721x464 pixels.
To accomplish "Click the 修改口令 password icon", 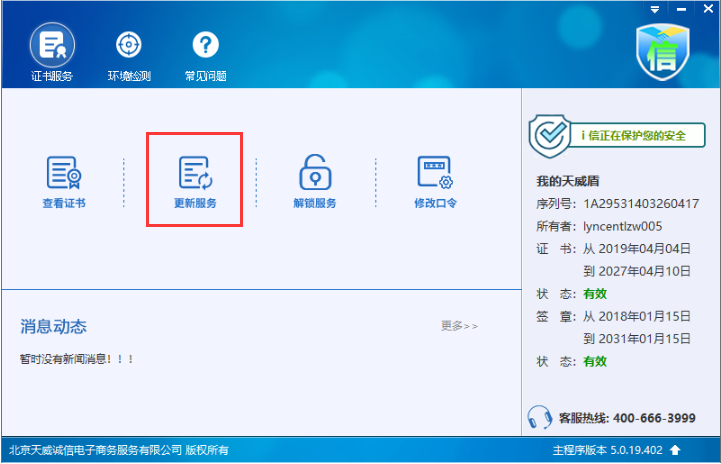I will click(435, 174).
